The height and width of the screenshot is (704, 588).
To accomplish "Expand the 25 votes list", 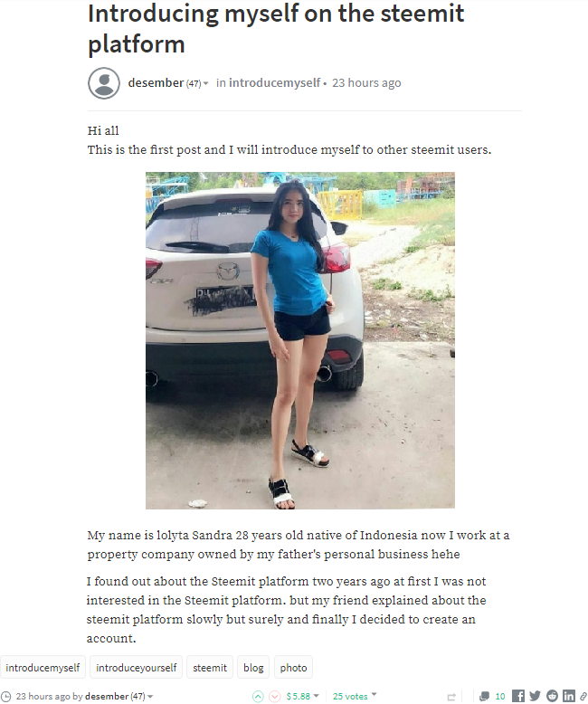I will [375, 695].
